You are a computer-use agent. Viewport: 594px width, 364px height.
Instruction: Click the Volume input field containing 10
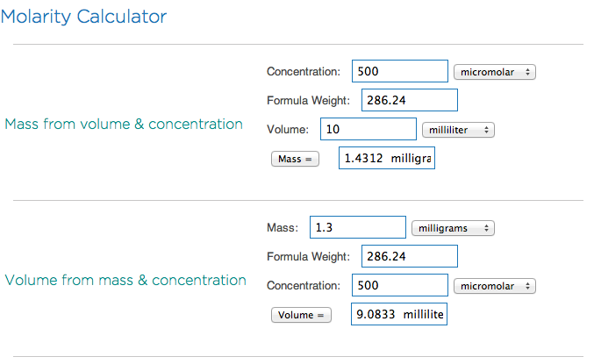pyautogui.click(x=368, y=129)
